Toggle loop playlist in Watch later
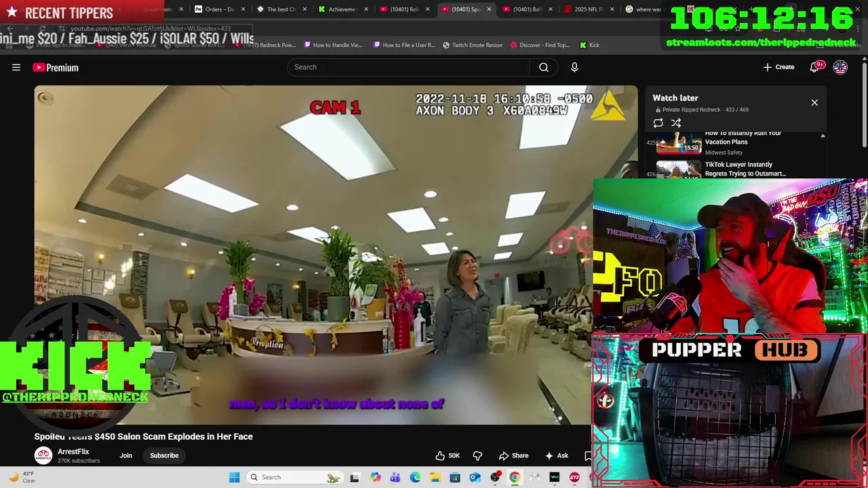The width and height of the screenshot is (868, 488). tap(658, 123)
